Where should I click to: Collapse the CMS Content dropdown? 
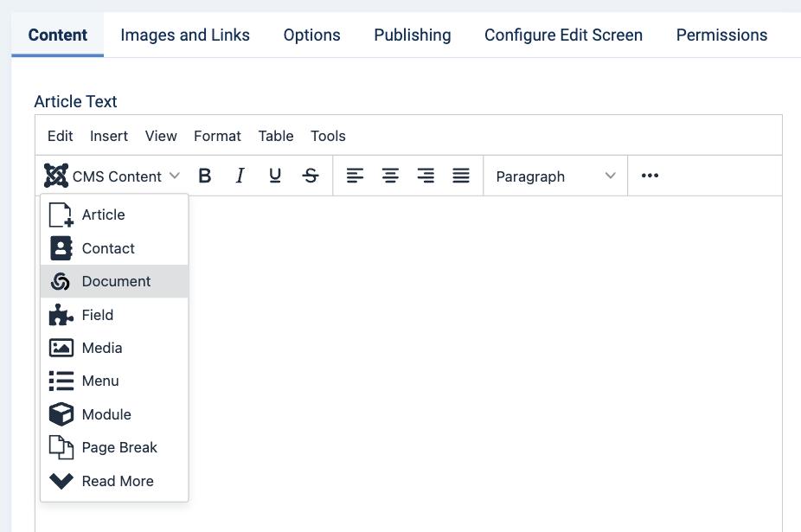112,176
